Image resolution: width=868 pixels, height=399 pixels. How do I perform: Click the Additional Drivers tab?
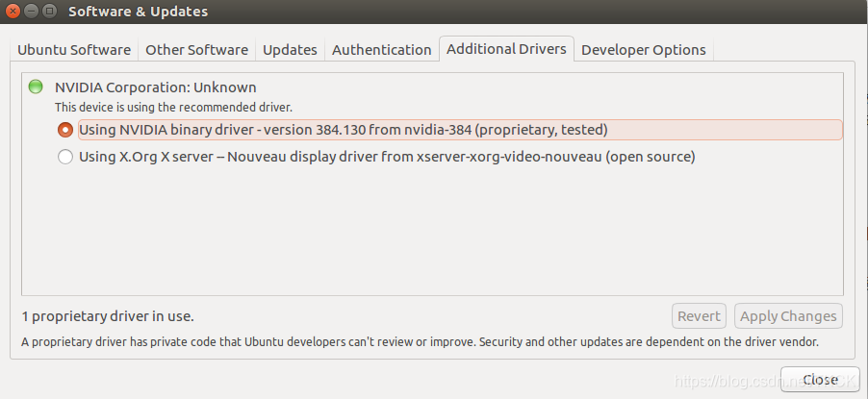pyautogui.click(x=506, y=49)
